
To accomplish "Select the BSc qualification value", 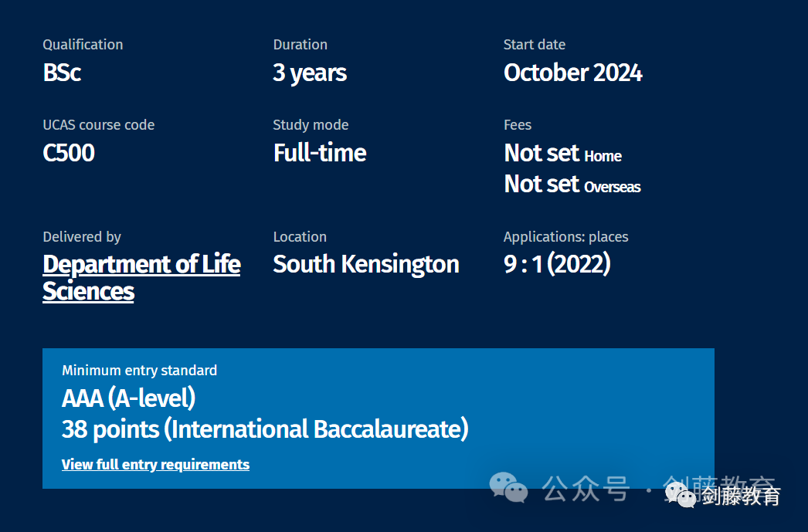I will [x=62, y=73].
